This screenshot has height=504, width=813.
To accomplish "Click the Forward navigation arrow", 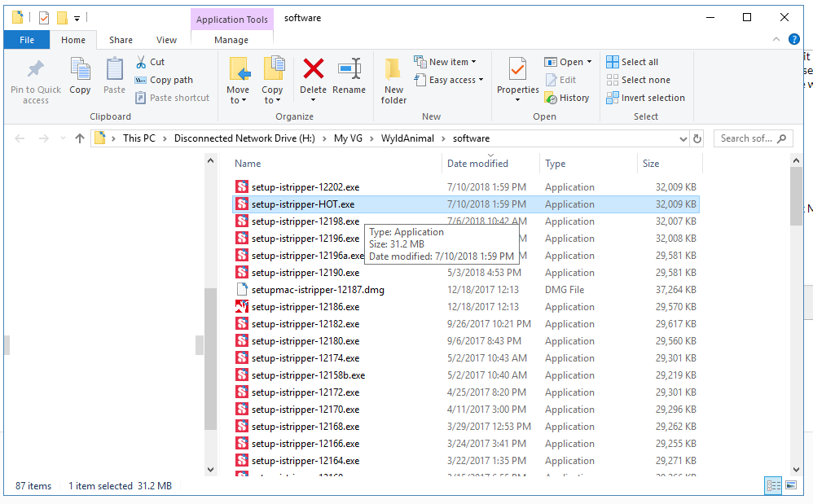I will pos(43,138).
